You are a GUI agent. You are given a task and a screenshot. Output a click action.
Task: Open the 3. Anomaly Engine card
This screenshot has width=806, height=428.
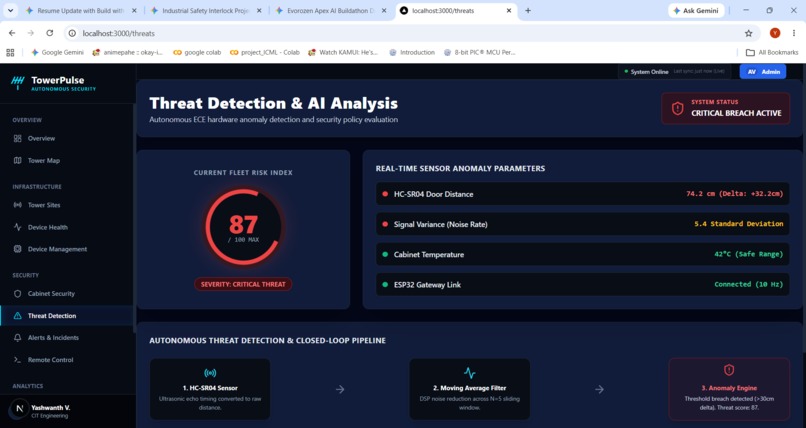[729, 389]
